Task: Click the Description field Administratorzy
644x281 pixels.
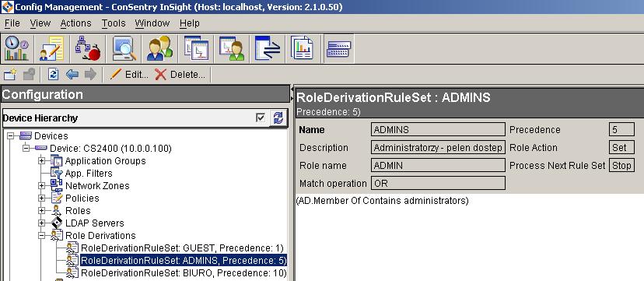Action: (x=438, y=147)
